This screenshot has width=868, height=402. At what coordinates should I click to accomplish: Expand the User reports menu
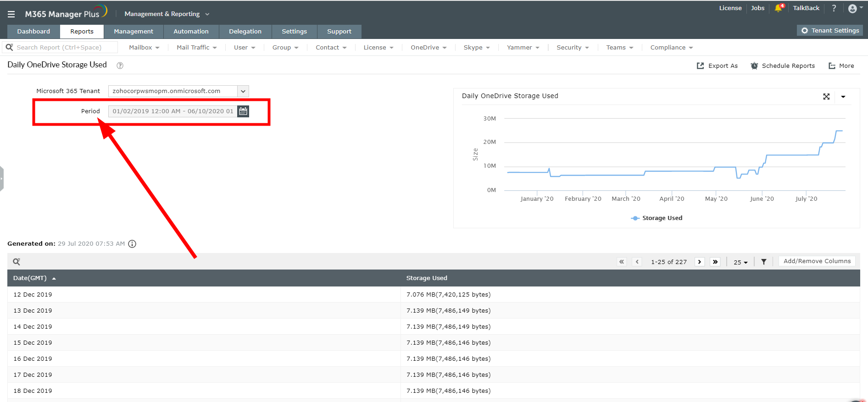[245, 47]
